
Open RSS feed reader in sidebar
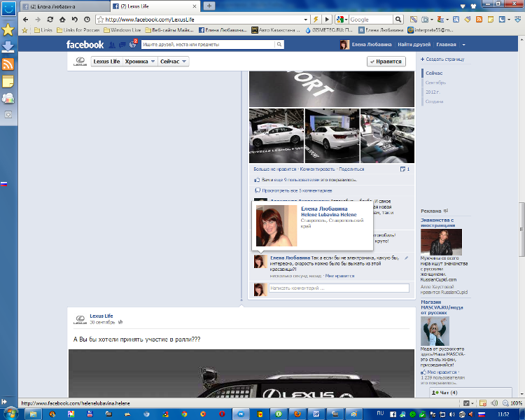coord(8,64)
